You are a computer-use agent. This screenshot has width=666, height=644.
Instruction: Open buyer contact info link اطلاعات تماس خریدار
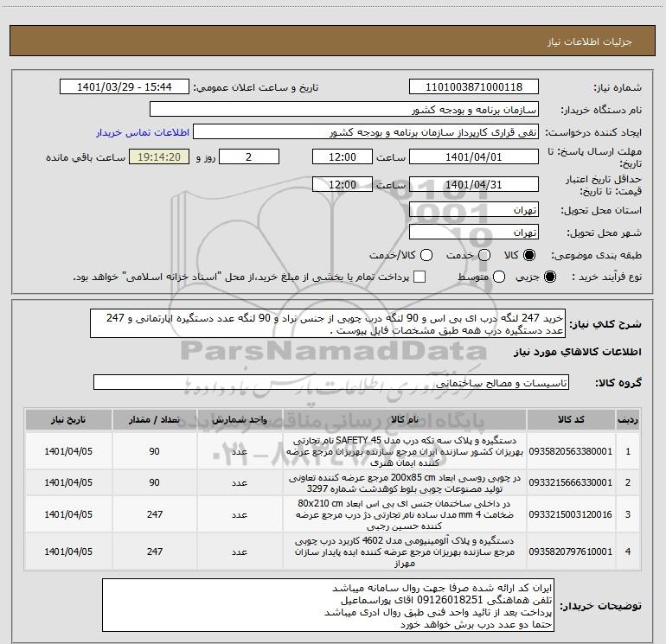click(x=143, y=132)
